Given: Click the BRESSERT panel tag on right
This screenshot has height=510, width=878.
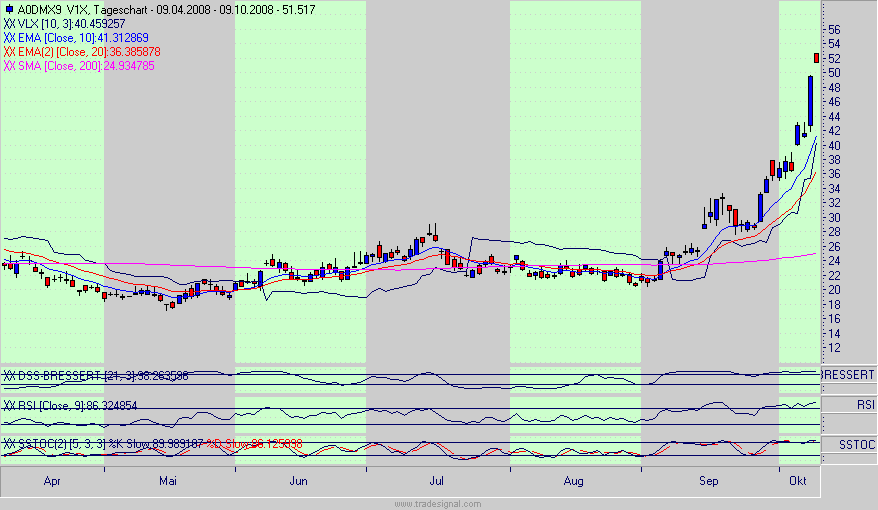Looking at the screenshot, I should pos(848,375).
